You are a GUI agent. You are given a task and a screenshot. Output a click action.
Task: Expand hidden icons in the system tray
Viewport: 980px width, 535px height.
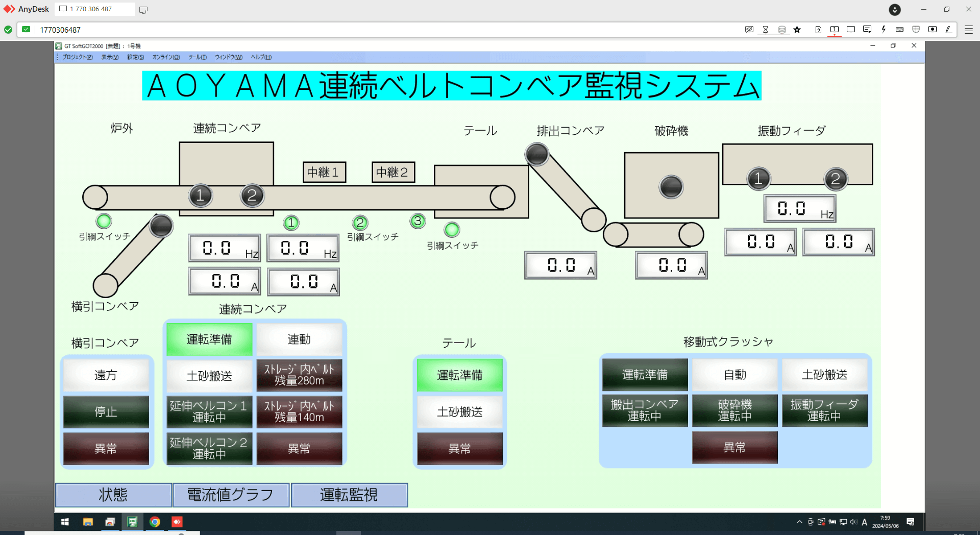click(799, 522)
